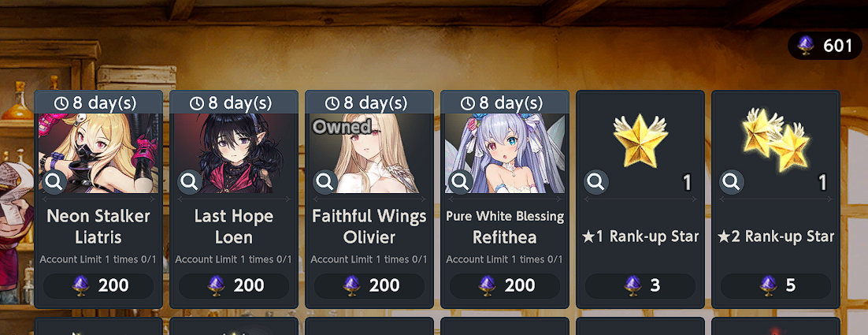Buy ★2 Rank-up Star for 5 crystals

[x=776, y=285]
